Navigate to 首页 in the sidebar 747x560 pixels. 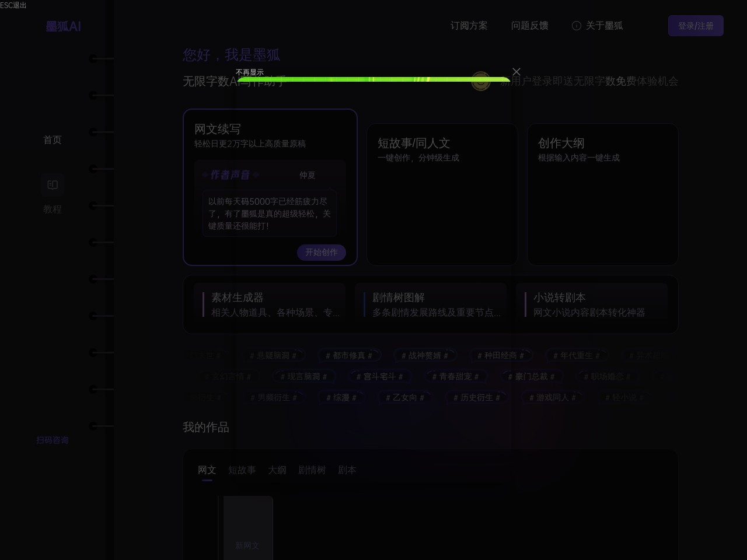53,139
